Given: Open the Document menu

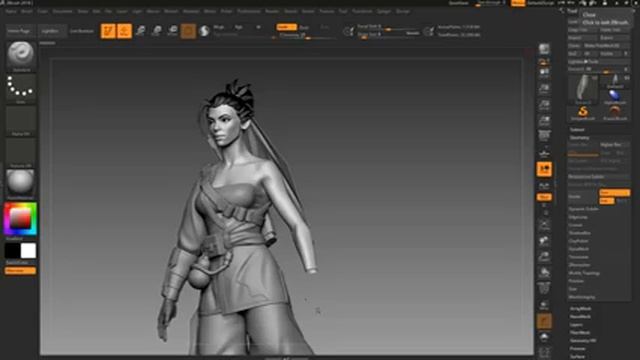Looking at the screenshot, I should (x=62, y=11).
